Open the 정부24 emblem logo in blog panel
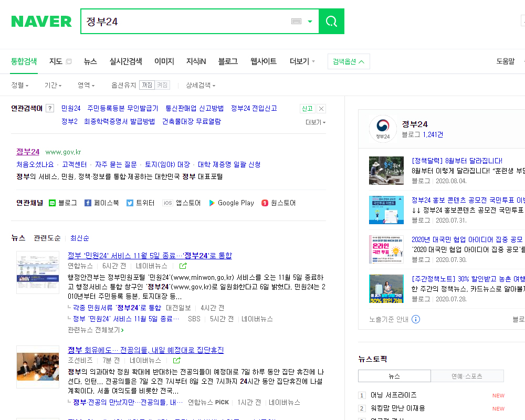 coord(383,129)
